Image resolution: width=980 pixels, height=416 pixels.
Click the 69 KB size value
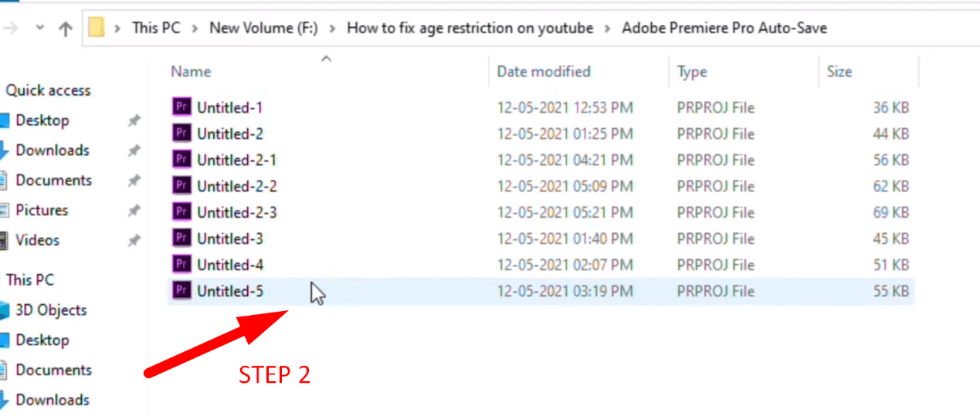891,212
